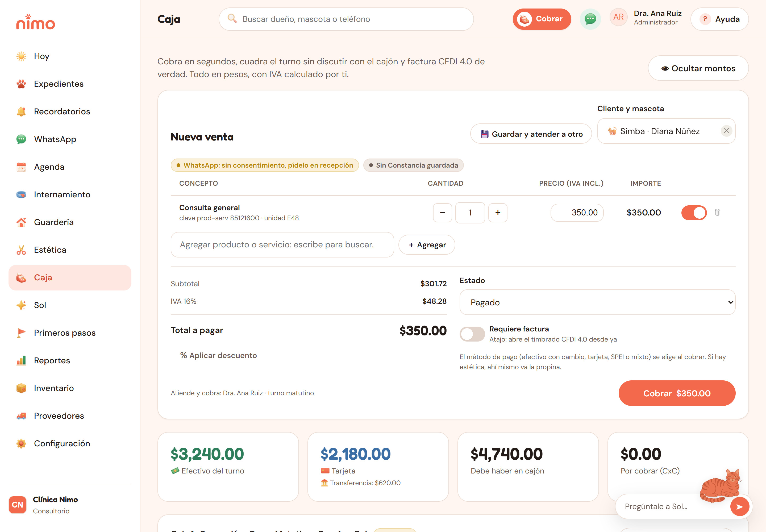Image resolution: width=766 pixels, height=532 pixels.
Task: Open Ayuda help button
Action: pos(720,19)
